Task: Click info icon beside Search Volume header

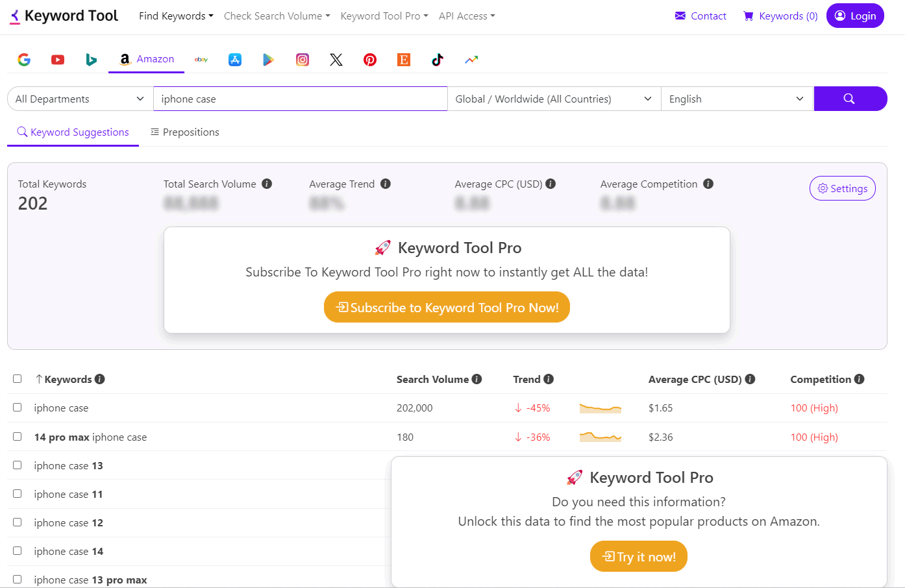Action: pyautogui.click(x=477, y=379)
